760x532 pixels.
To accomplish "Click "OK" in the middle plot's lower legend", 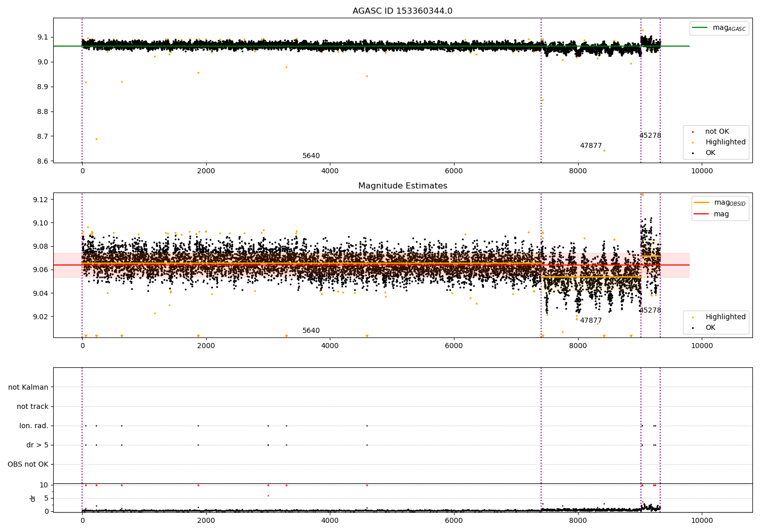I will (x=710, y=328).
